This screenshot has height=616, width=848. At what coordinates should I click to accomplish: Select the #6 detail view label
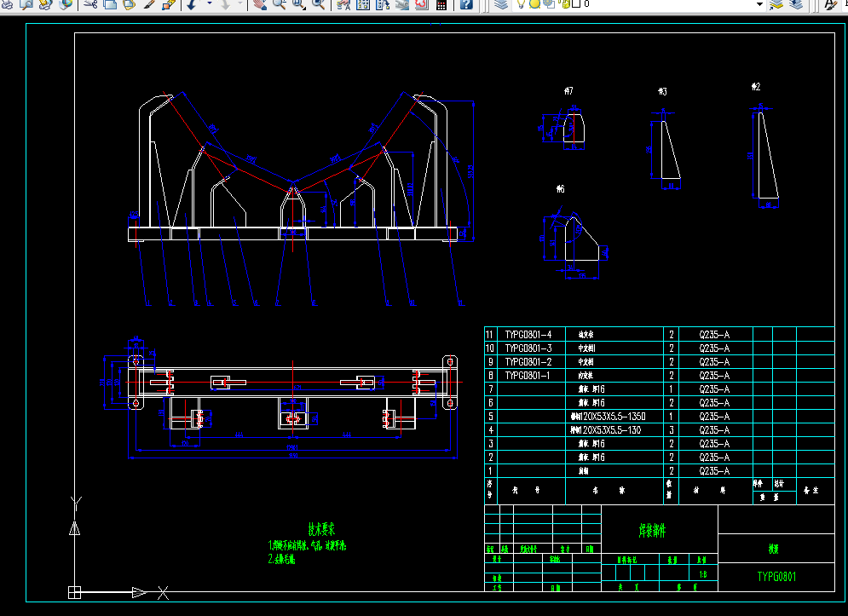click(x=560, y=189)
